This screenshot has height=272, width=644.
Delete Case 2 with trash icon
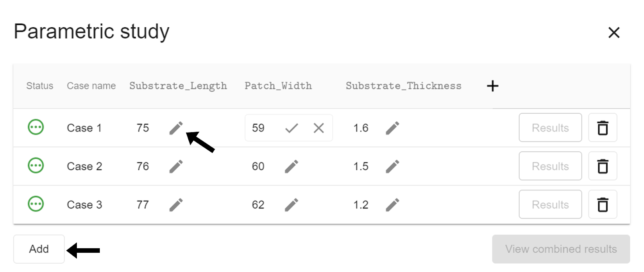pyautogui.click(x=603, y=166)
